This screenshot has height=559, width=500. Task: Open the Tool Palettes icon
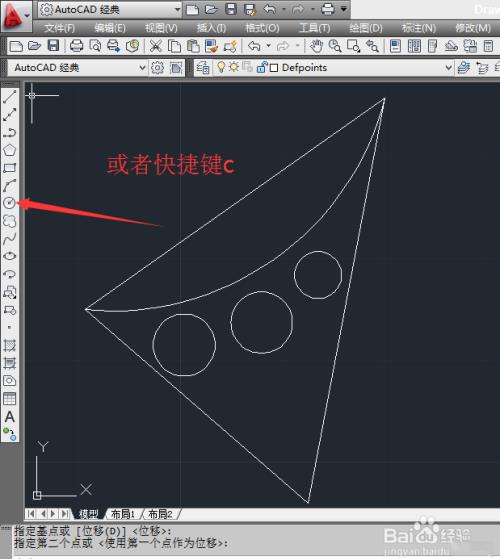[x=432, y=46]
